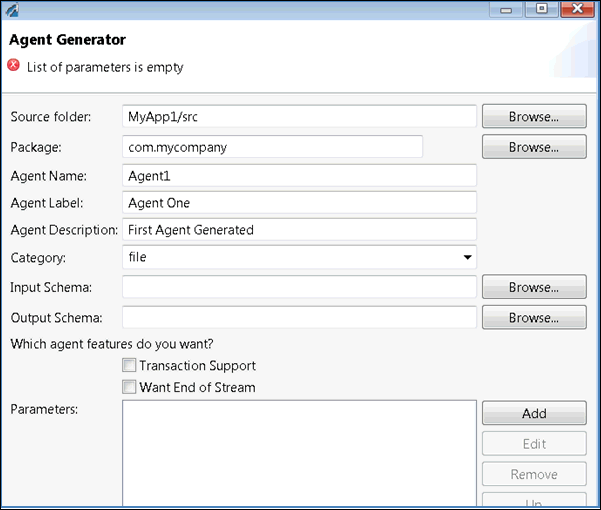601x510 pixels.
Task: Tick the Want End of Stream checkbox
Action: (128, 387)
